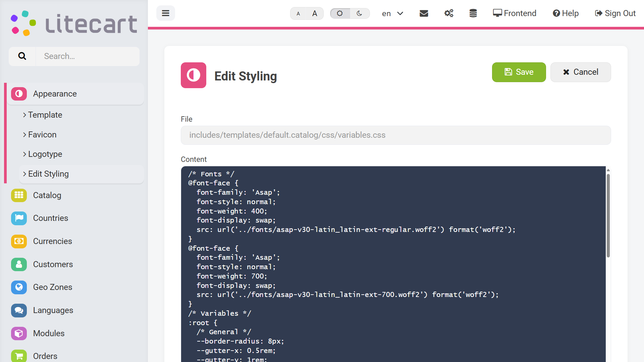Click the magnifier search icon
Screen dimensions: 644x362
point(22,56)
